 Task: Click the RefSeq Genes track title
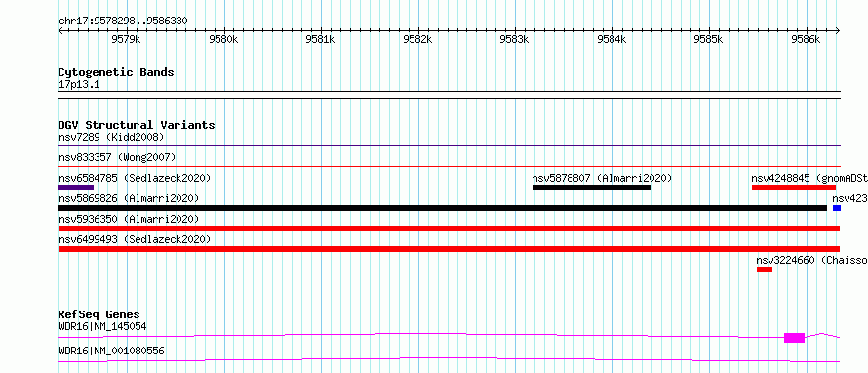pos(99,314)
